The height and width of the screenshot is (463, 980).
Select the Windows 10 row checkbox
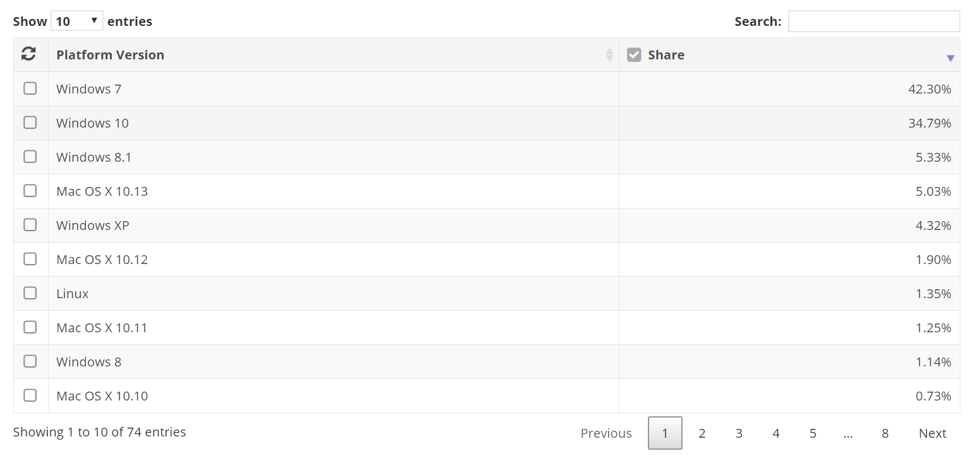point(30,123)
